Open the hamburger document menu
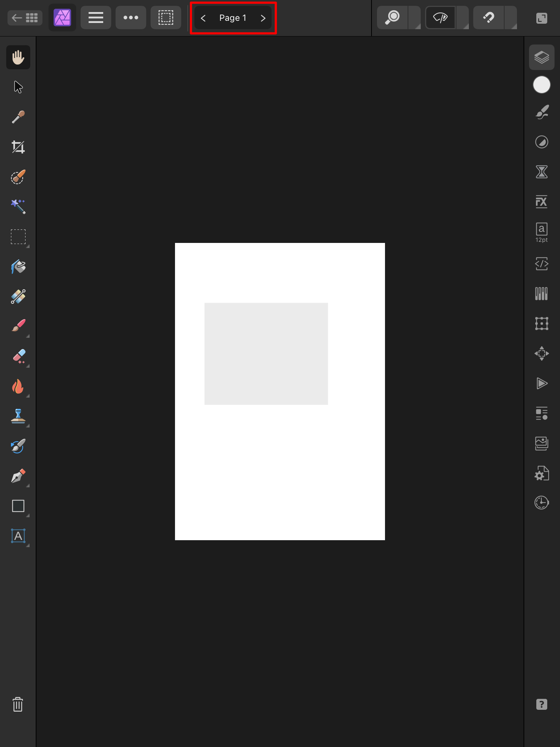This screenshot has height=747, width=560. click(x=96, y=18)
